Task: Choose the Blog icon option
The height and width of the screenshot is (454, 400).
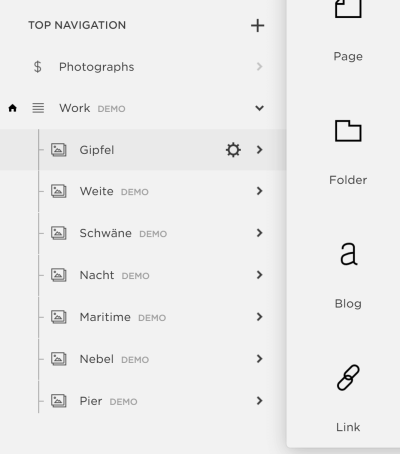Action: pyautogui.click(x=348, y=254)
